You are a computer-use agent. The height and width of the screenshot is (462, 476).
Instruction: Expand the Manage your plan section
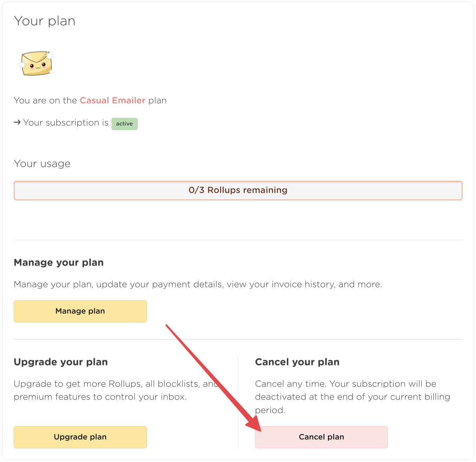click(58, 262)
